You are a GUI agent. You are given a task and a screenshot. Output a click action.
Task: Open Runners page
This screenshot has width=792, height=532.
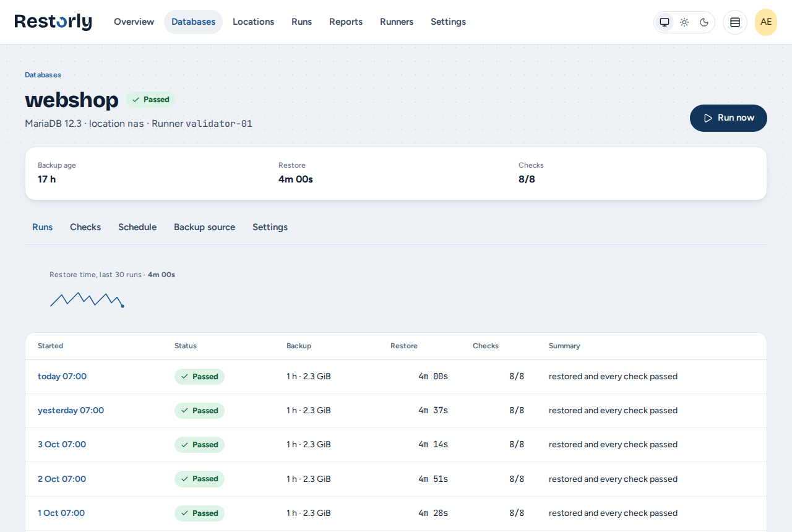coord(397,22)
